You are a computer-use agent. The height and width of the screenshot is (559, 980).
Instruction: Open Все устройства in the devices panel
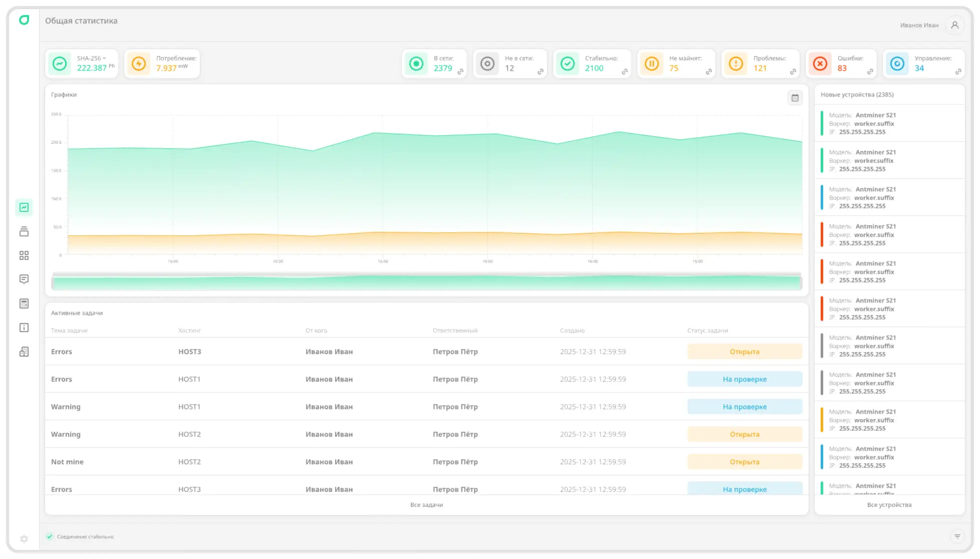889,505
